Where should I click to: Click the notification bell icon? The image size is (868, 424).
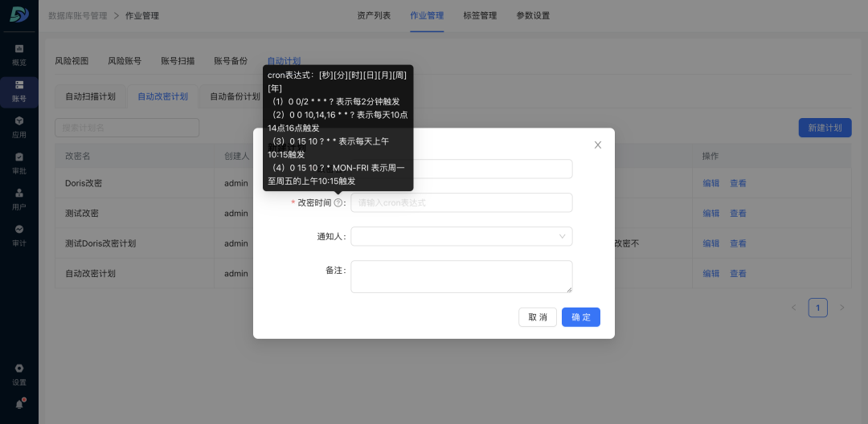(x=19, y=404)
